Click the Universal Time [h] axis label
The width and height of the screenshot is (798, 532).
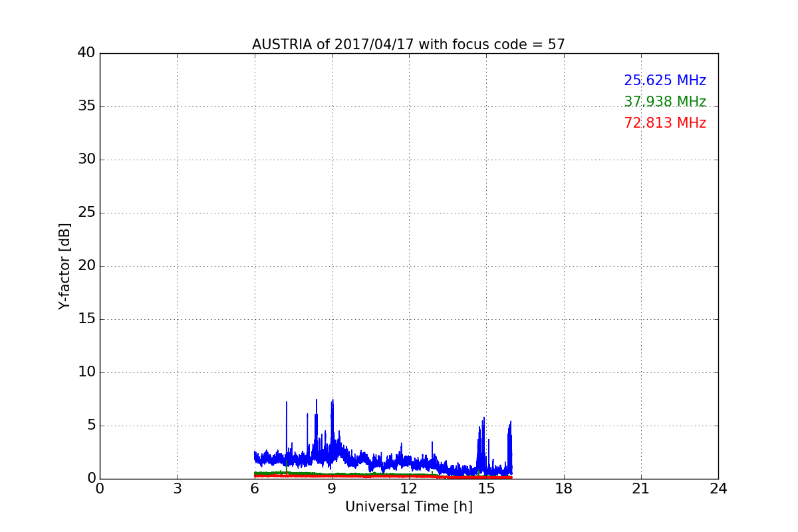[409, 507]
